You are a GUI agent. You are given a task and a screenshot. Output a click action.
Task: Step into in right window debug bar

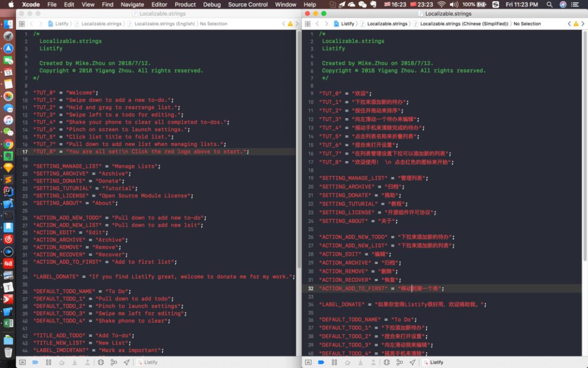360,363
